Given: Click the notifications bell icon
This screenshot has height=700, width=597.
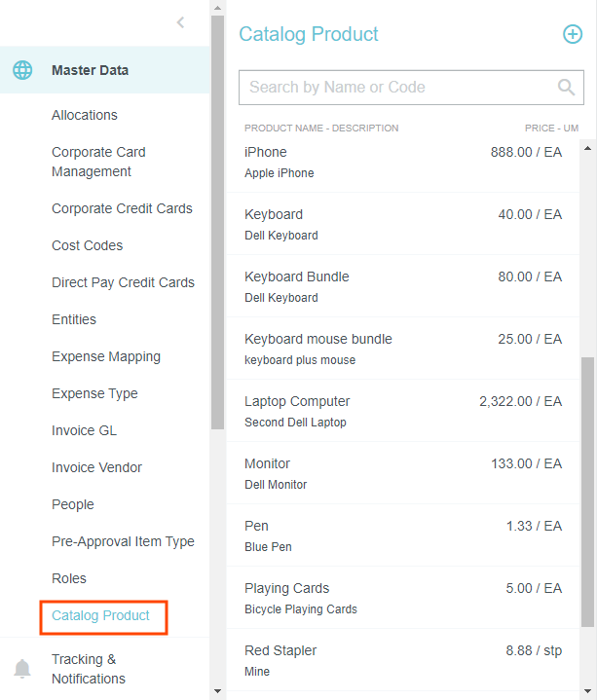Looking at the screenshot, I should (x=22, y=669).
